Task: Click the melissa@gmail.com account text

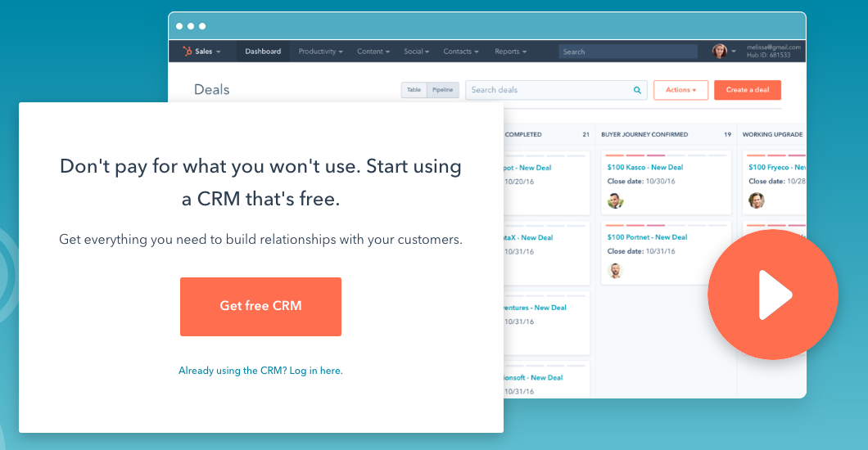Action: (x=773, y=47)
